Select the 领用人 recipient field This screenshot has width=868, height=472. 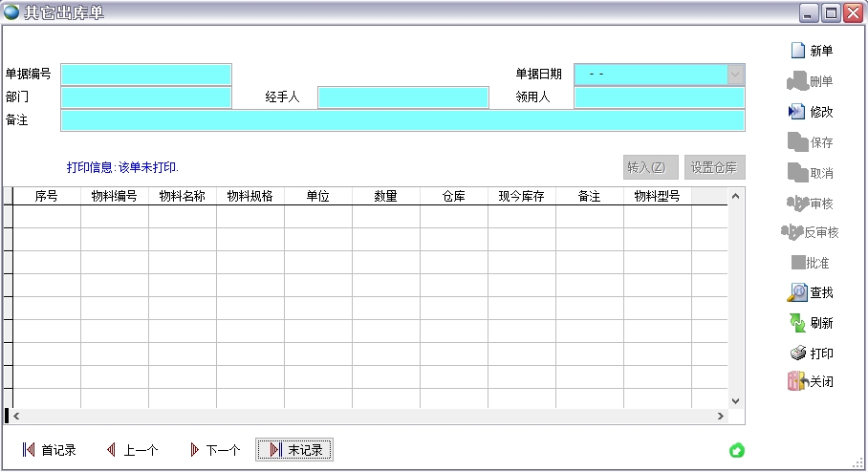click(x=659, y=97)
